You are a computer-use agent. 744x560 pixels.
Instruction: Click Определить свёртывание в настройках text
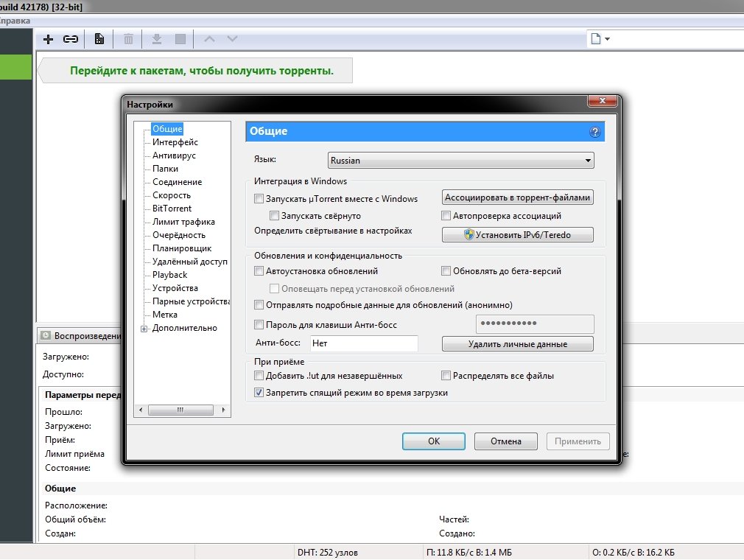[x=333, y=231]
